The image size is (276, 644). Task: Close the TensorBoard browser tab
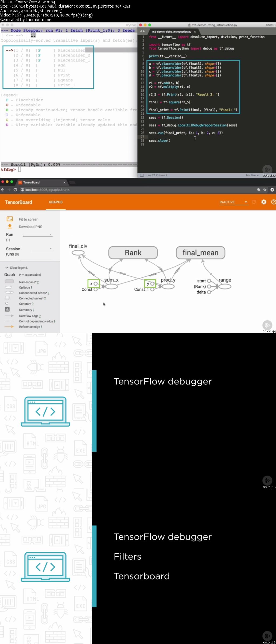pos(64,182)
